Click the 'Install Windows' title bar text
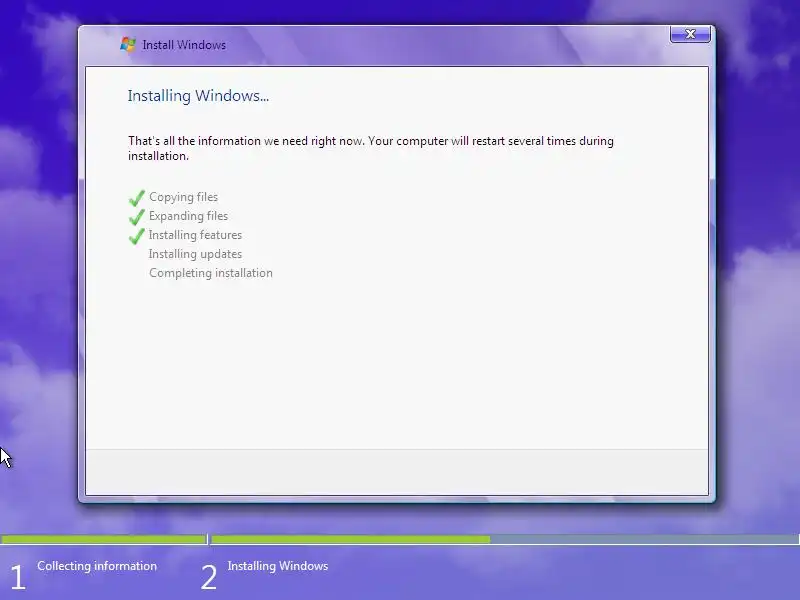Viewport: 800px width, 600px height. coord(184,45)
